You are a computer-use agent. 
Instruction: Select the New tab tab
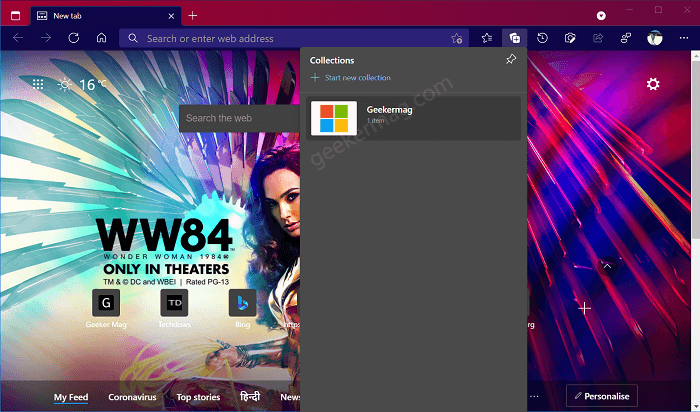click(x=106, y=16)
